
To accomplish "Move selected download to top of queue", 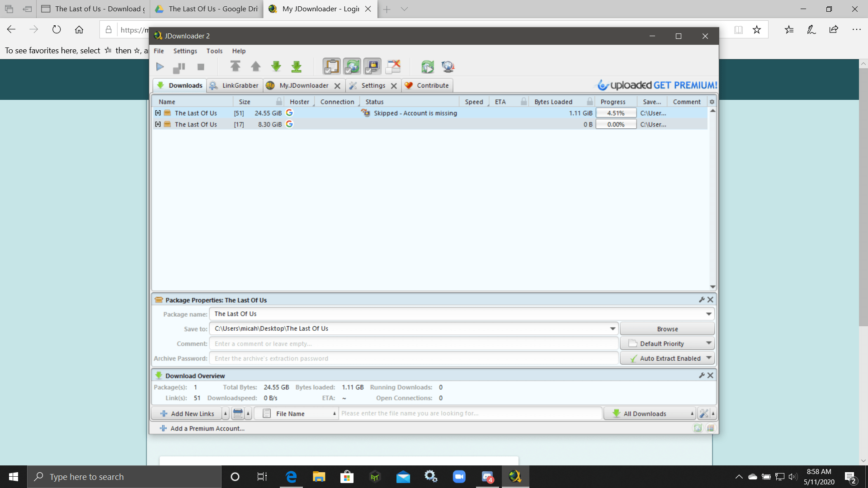I will [x=236, y=66].
